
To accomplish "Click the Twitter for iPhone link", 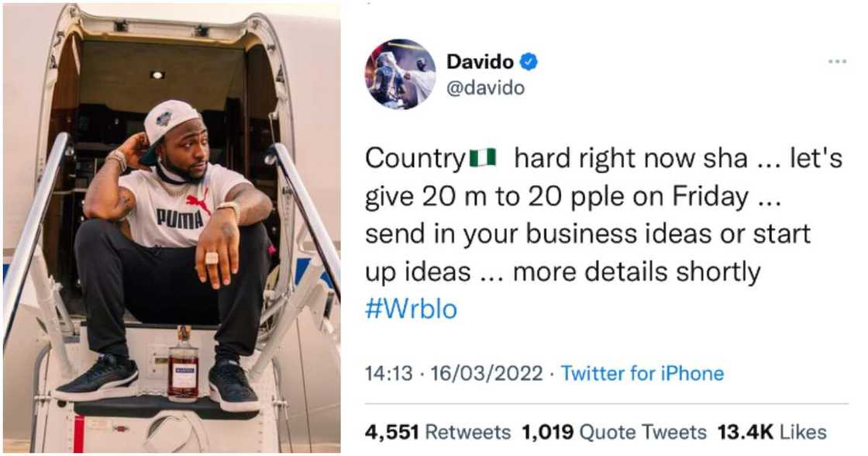I will click(642, 374).
